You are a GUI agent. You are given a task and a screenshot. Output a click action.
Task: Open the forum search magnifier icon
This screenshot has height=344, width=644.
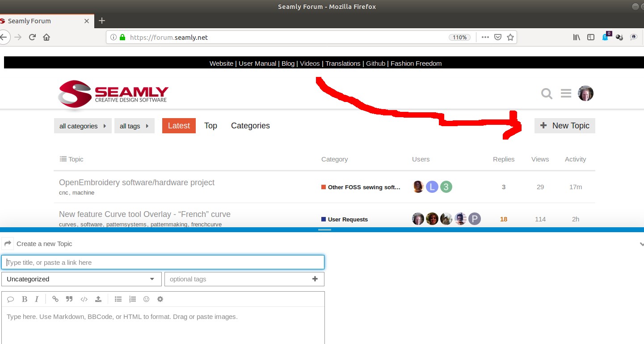[x=547, y=93]
